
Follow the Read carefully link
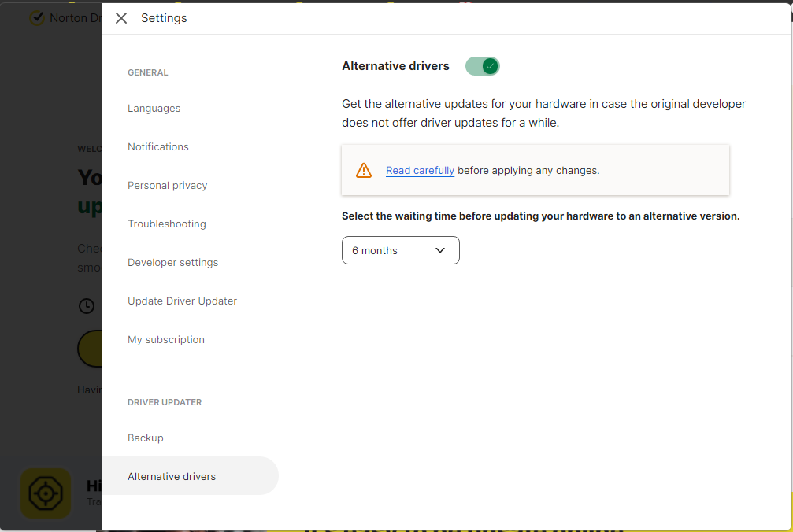pyautogui.click(x=420, y=170)
